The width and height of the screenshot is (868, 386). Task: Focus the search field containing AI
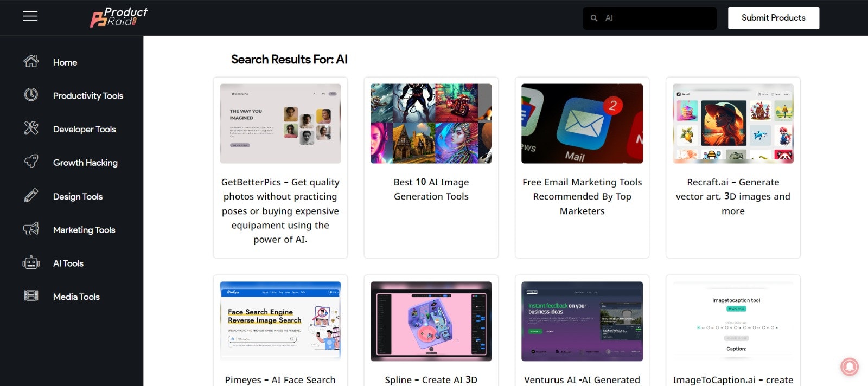[649, 18]
